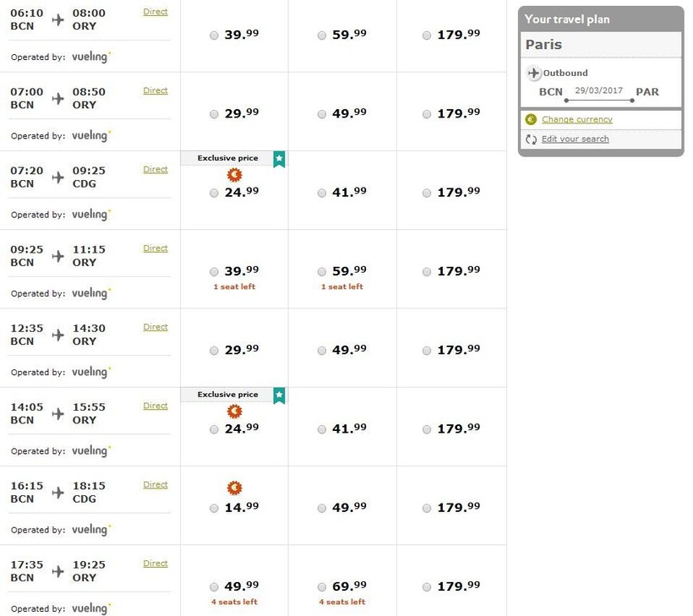Screen dimensions: 693x616
Task: Open the Change currency link
Action: [576, 119]
